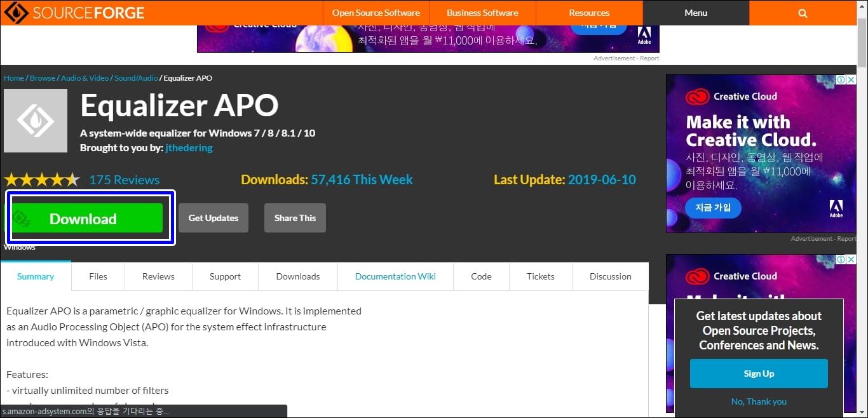Open the Menu item in header
This screenshot has height=418, width=868.
(696, 13)
